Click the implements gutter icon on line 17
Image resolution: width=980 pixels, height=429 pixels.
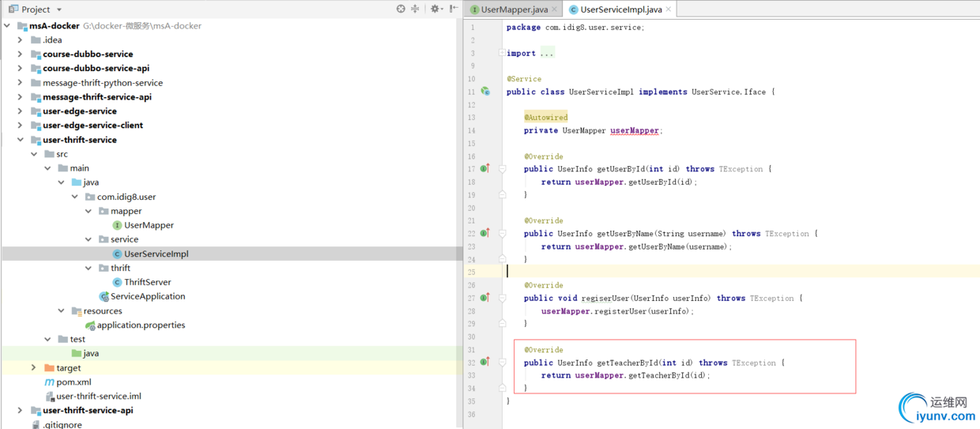point(485,168)
